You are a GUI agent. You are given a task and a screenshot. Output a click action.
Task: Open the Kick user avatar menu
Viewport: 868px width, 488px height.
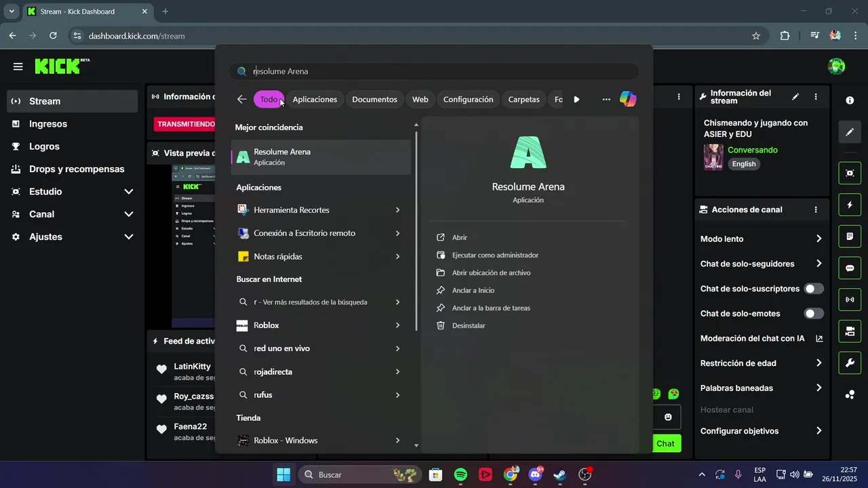tap(836, 66)
